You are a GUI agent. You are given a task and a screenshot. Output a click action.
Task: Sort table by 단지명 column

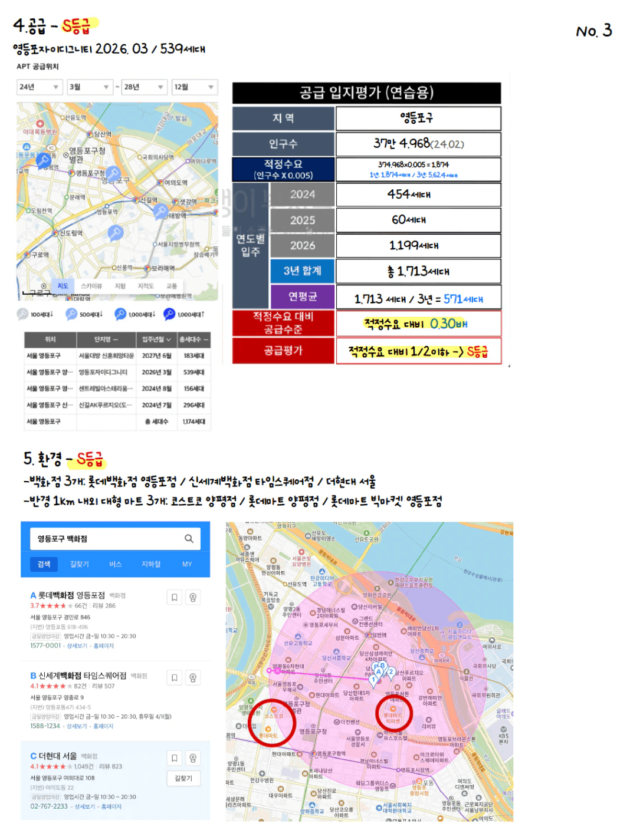click(x=106, y=340)
